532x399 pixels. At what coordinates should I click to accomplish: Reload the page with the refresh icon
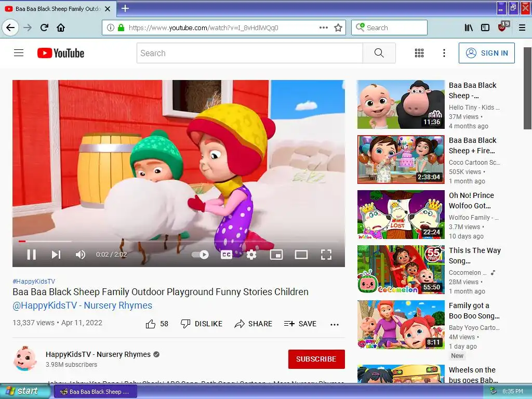[44, 28]
